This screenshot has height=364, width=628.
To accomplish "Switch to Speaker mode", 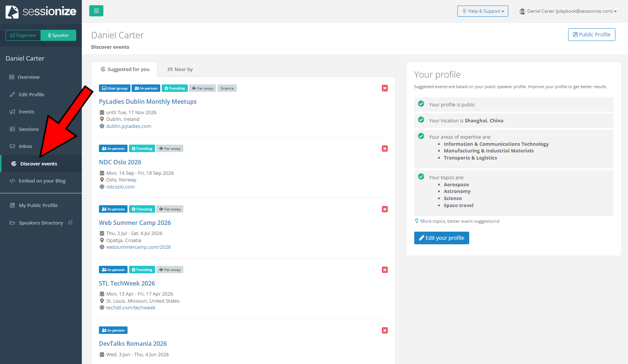I will tap(58, 35).
